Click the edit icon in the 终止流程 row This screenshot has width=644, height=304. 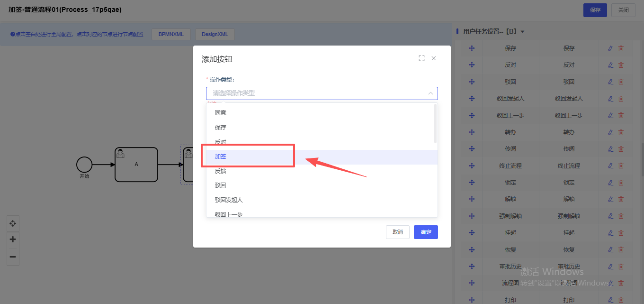(x=610, y=166)
